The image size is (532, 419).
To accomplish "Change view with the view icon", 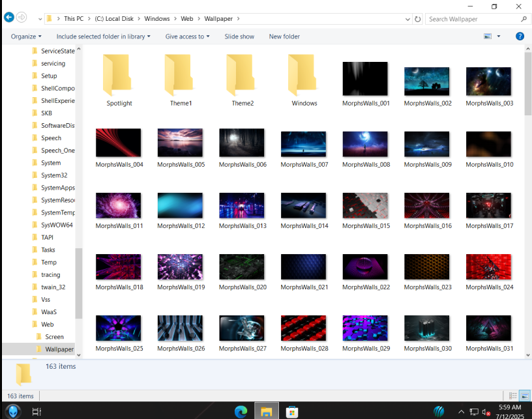I will pos(488,36).
